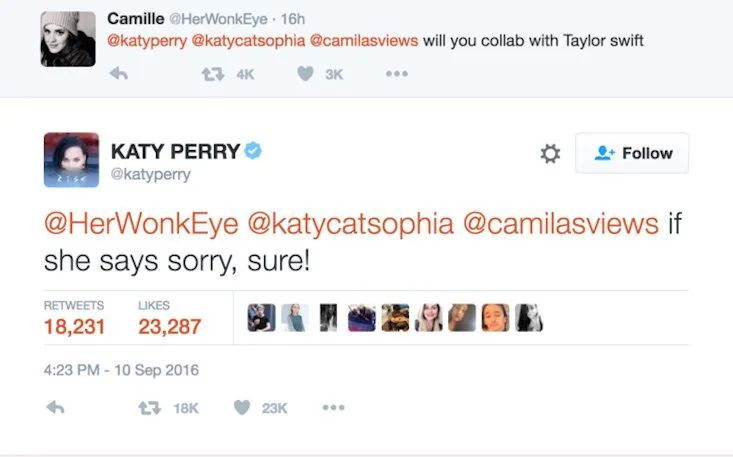
Task: Reply to Camille's tweet
Action: (x=117, y=73)
